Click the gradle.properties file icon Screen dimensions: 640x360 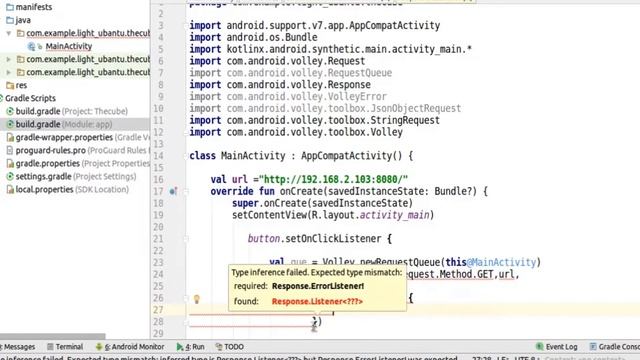coord(10,164)
